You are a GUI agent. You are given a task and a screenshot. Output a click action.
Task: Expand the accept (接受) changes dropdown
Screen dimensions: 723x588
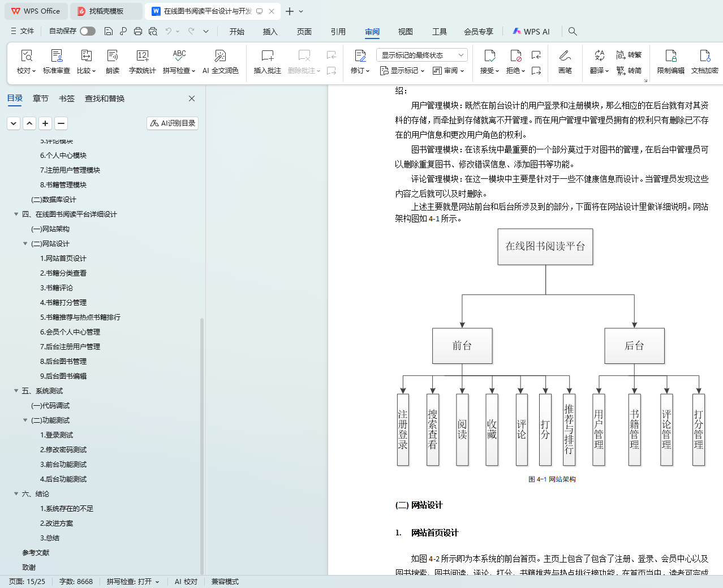pyautogui.click(x=490, y=71)
